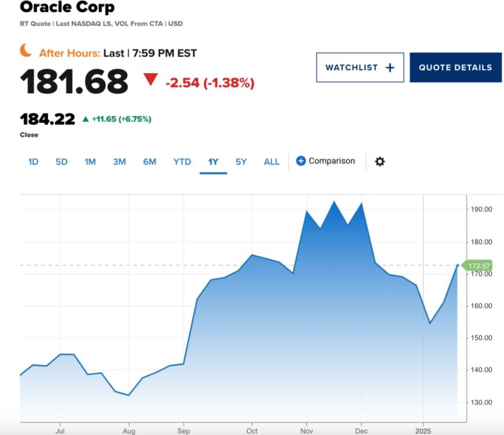504x435 pixels.
Task: Click the green up-triangle close indicator
Action: pos(86,119)
